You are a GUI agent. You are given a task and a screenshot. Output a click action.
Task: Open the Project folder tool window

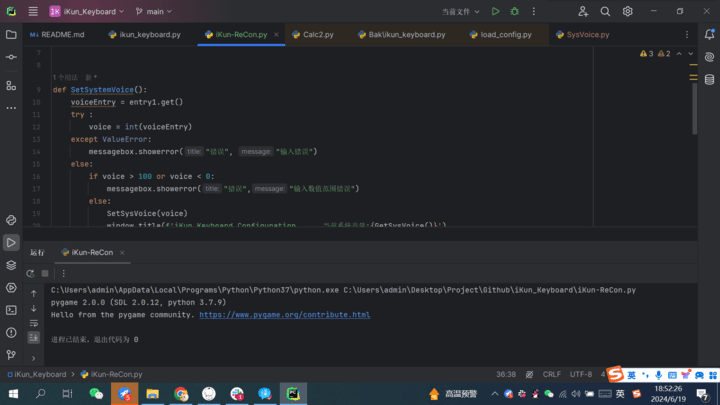click(x=11, y=35)
